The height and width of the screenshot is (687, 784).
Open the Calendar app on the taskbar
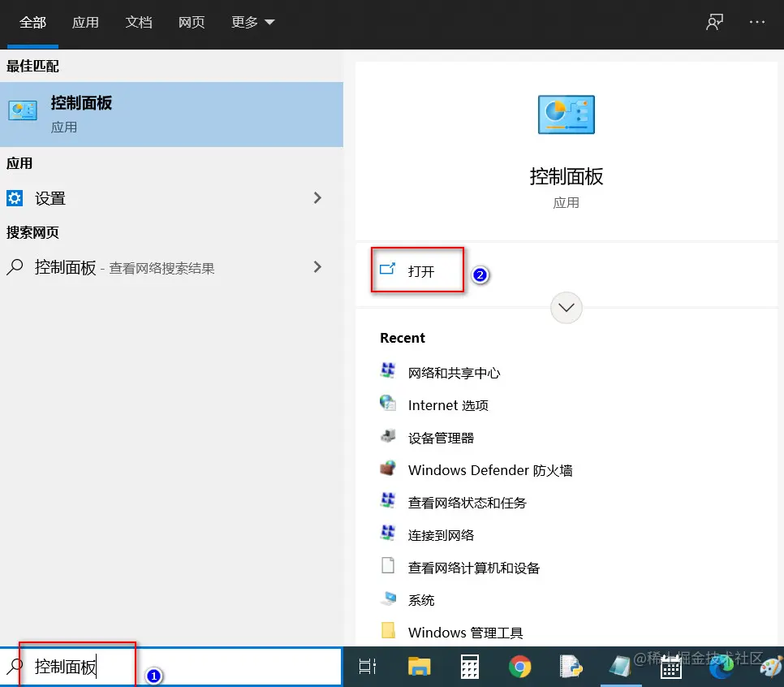[x=671, y=667]
